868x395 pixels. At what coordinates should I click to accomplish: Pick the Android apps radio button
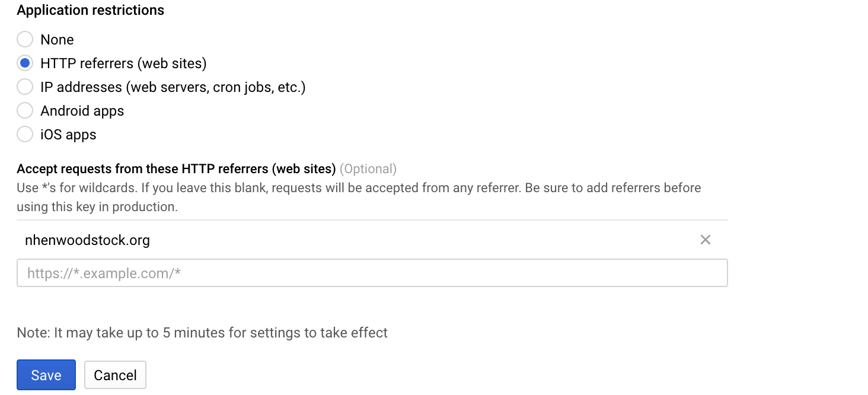coord(25,111)
